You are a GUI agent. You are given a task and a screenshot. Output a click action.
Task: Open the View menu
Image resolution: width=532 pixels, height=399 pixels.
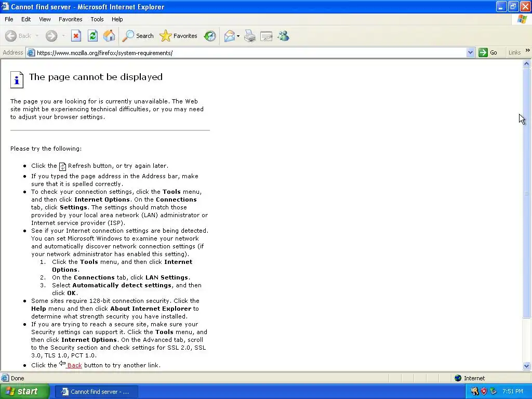pyautogui.click(x=45, y=19)
